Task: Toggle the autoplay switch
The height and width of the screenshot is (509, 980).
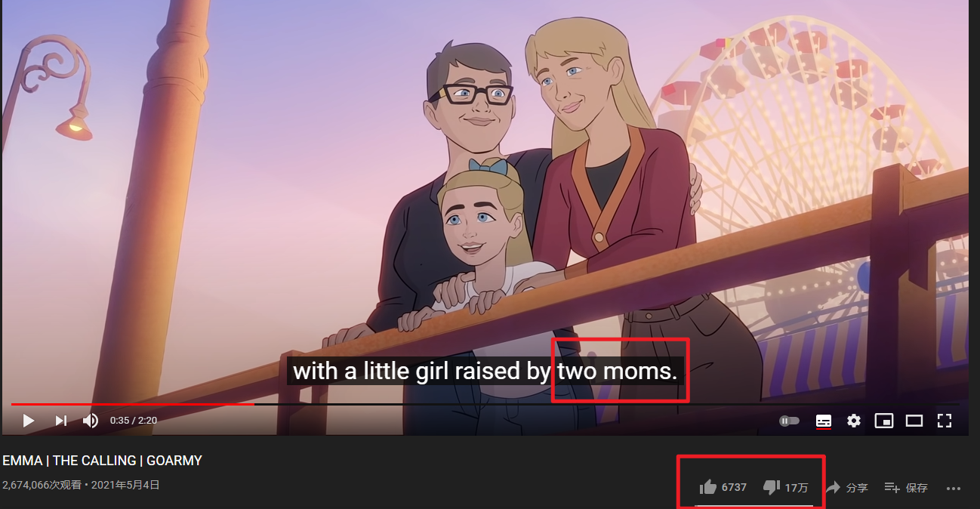Action: pyautogui.click(x=789, y=421)
